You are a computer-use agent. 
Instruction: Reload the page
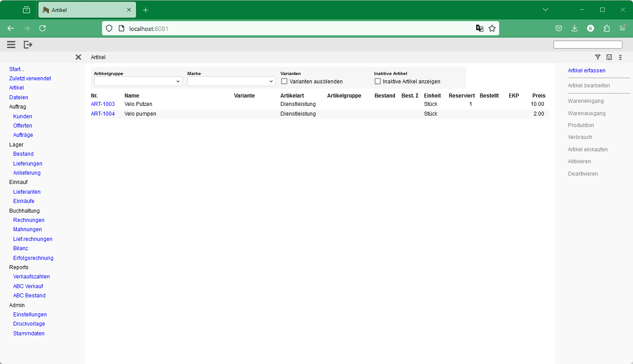[x=42, y=28]
